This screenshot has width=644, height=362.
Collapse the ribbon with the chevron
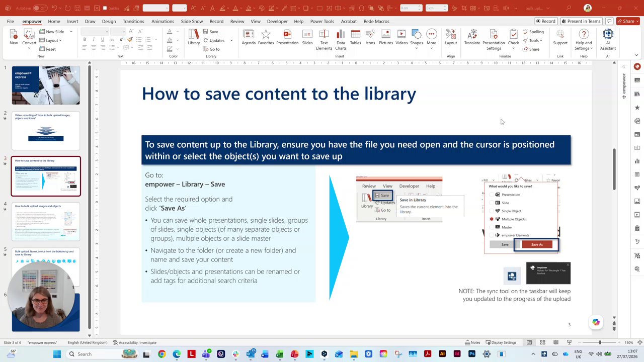tap(636, 55)
